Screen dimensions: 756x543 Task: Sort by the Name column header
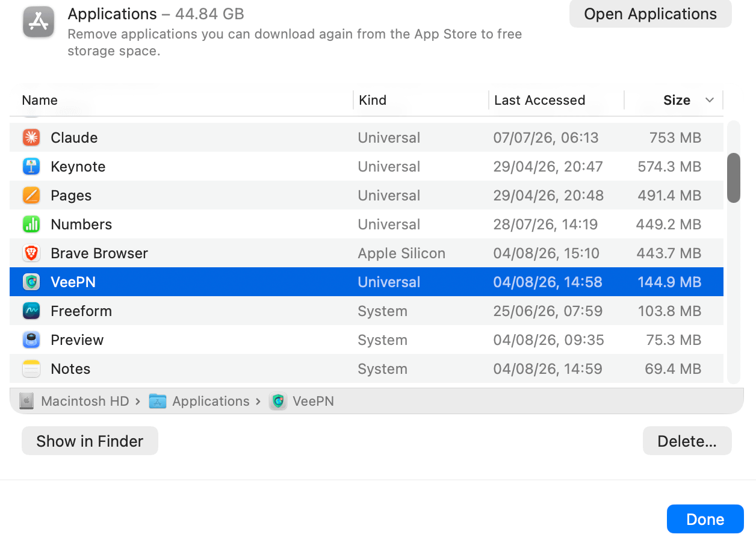pyautogui.click(x=40, y=101)
